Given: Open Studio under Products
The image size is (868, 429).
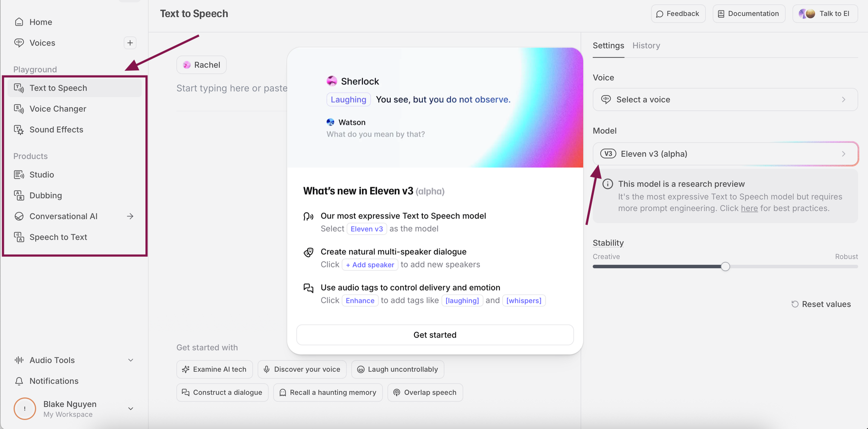Looking at the screenshot, I should [x=75, y=175].
